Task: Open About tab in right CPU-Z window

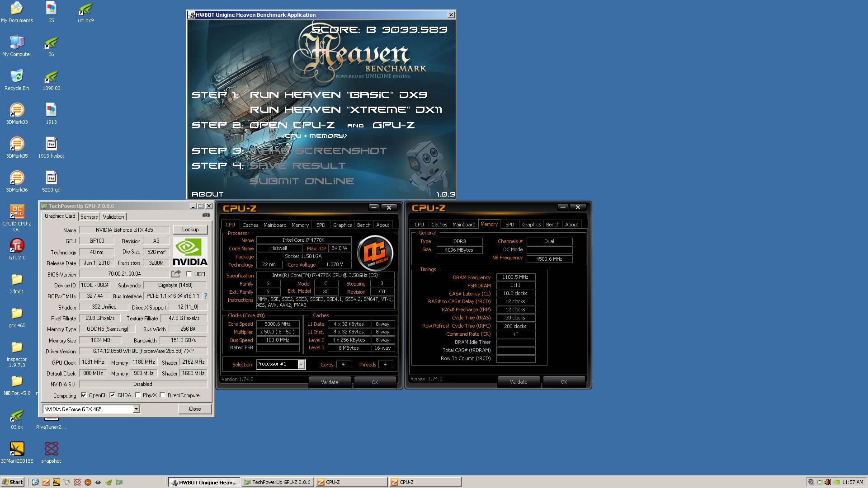Action: coord(571,225)
